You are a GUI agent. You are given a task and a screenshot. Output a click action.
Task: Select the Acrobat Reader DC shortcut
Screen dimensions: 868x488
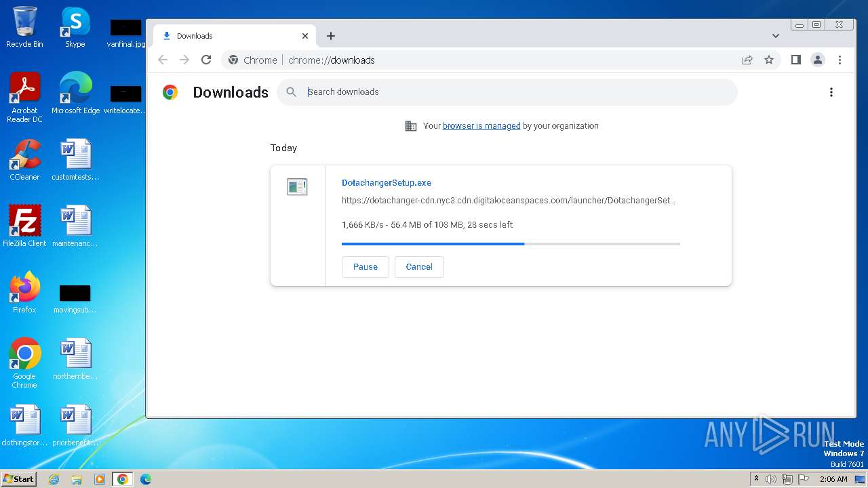tap(24, 98)
